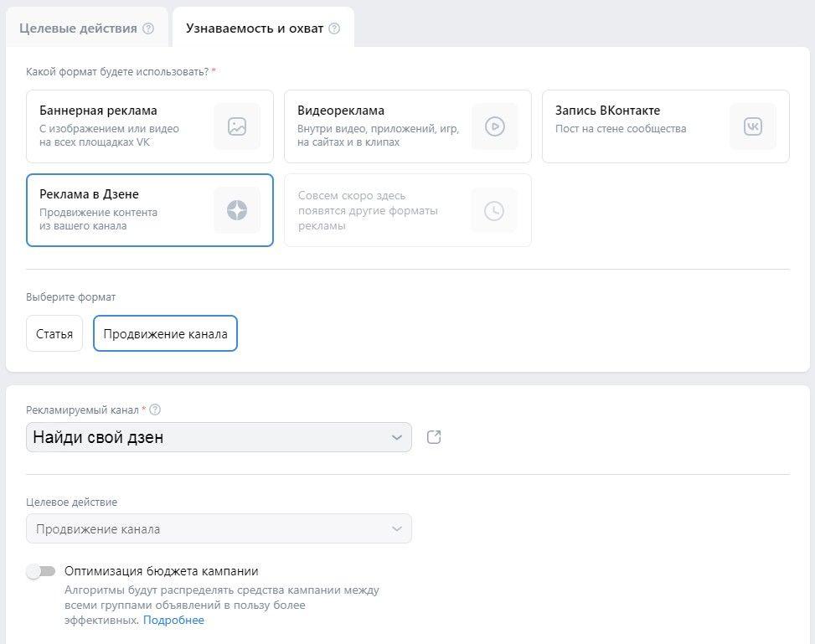Click the video play icon
Screen dimensions: 815x644
point(495,126)
